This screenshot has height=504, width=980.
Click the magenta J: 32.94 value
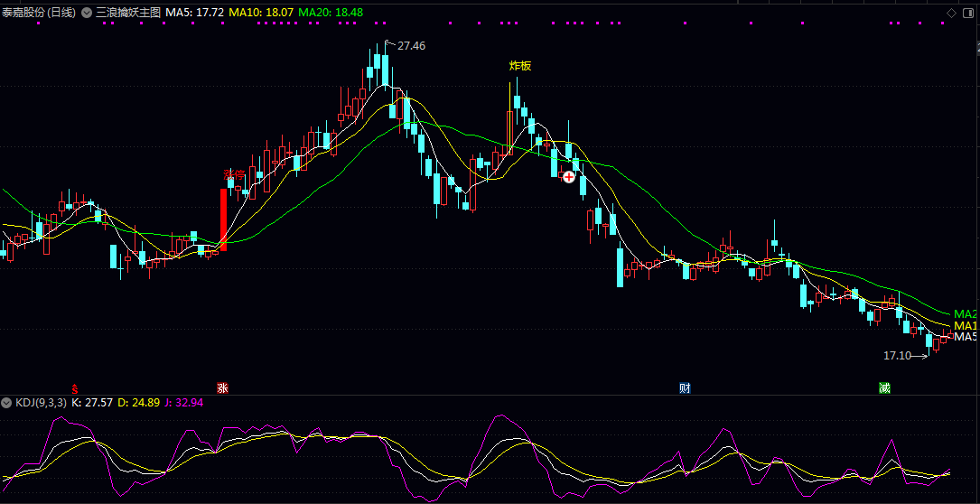[x=183, y=402]
